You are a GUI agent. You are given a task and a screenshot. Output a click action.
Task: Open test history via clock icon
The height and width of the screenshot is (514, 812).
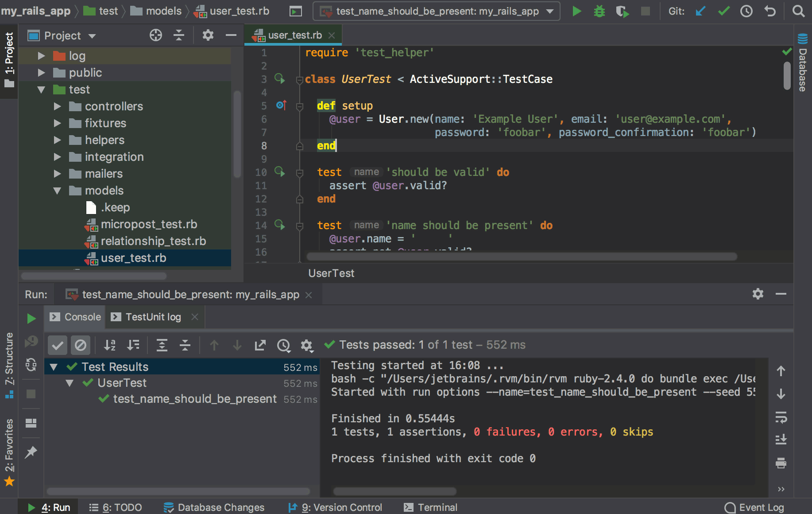[x=284, y=345]
